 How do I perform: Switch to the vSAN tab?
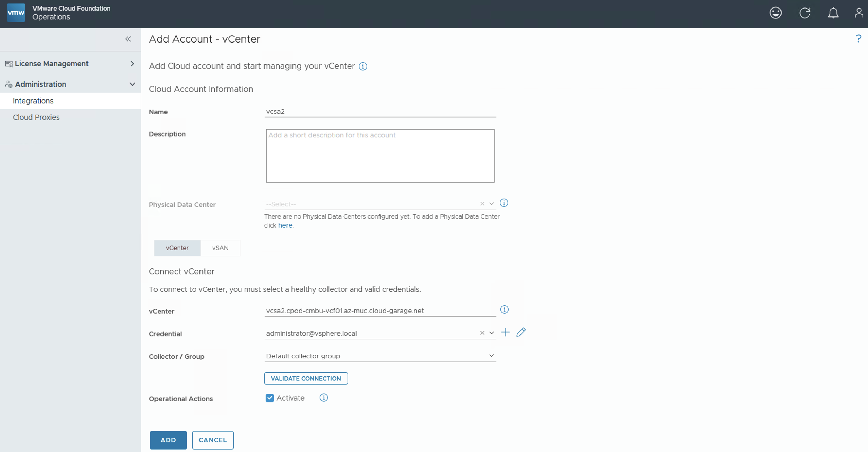pyautogui.click(x=220, y=248)
